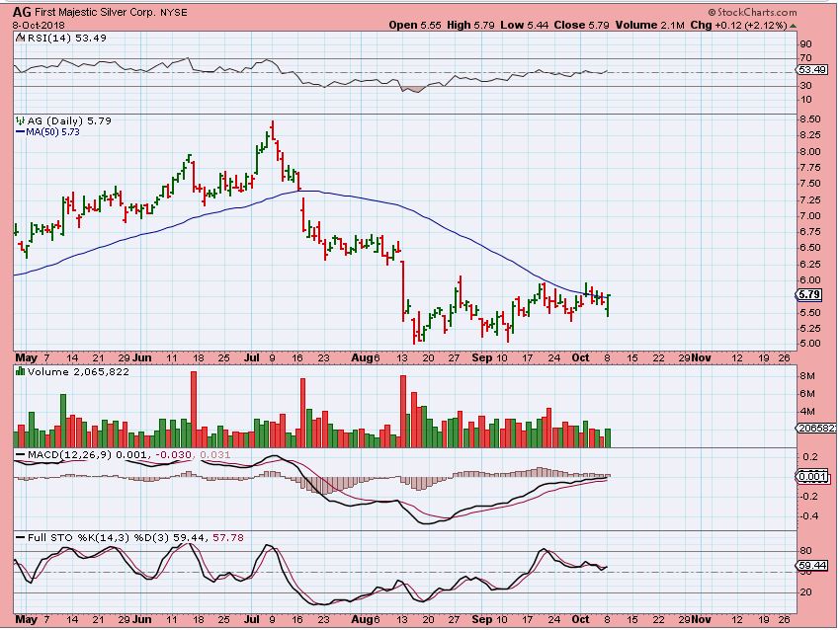
Task: Click the 53.49 RSI value tag on the right axis
Action: click(811, 70)
